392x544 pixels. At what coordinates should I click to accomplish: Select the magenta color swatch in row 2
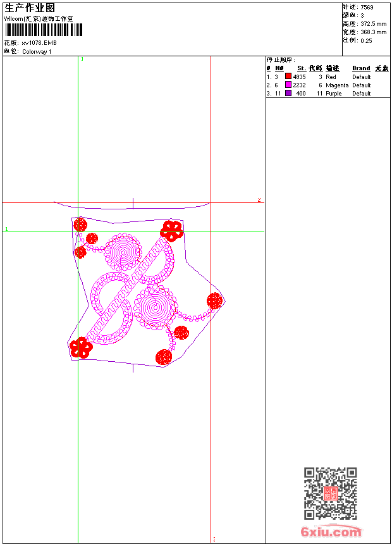(288, 85)
